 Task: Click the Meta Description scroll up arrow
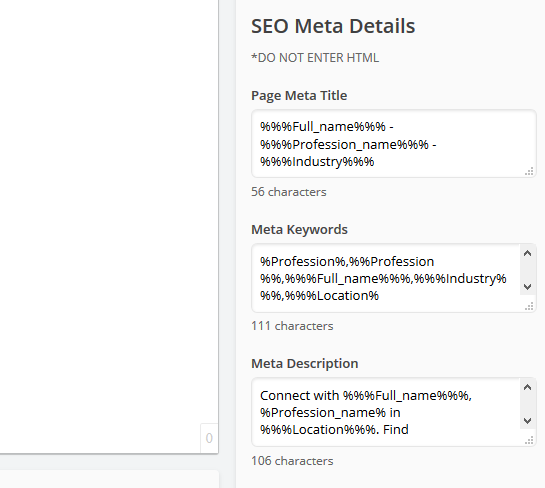coord(527,387)
